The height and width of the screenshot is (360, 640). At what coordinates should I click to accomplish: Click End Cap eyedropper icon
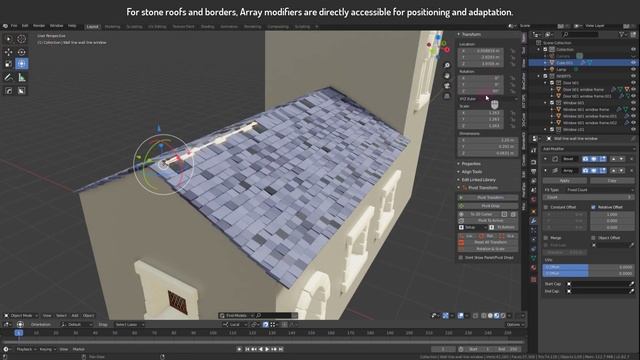[631, 291]
